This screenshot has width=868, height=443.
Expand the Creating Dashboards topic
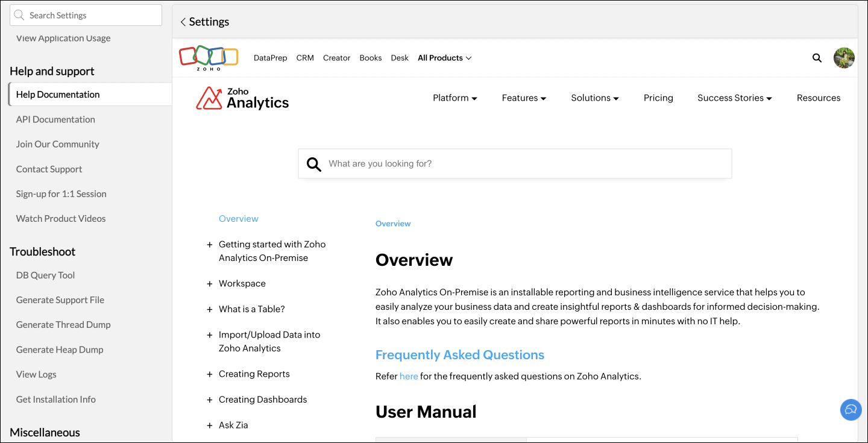click(210, 400)
